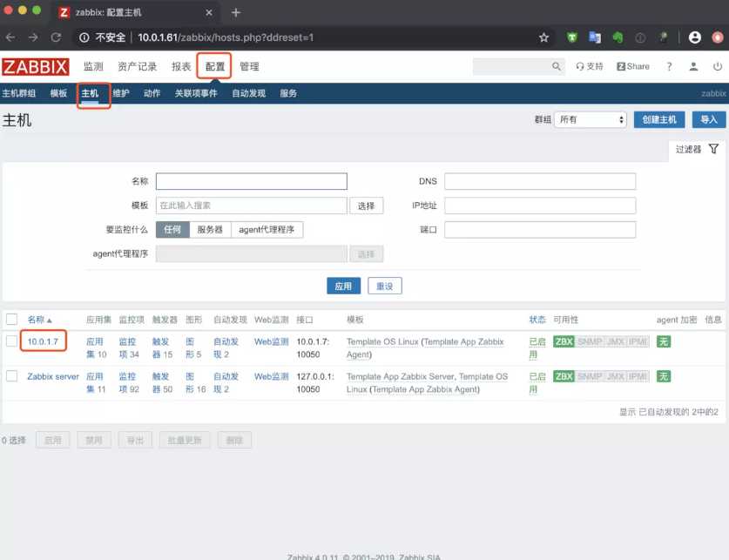Bookmark page with the star icon
The height and width of the screenshot is (560, 729).
(x=543, y=37)
